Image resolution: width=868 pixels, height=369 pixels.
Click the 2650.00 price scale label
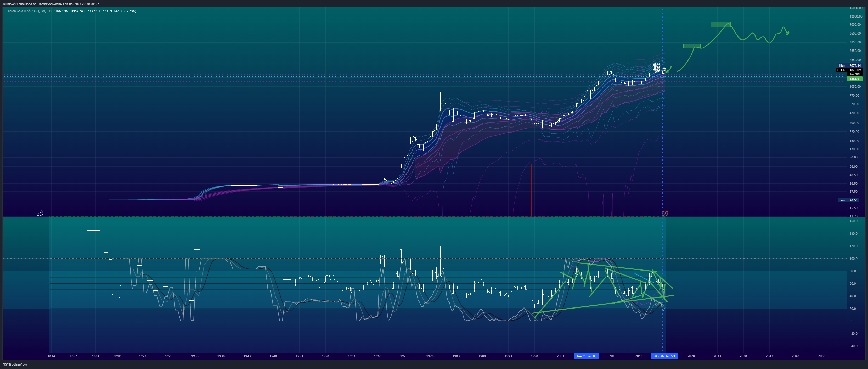pos(855,60)
